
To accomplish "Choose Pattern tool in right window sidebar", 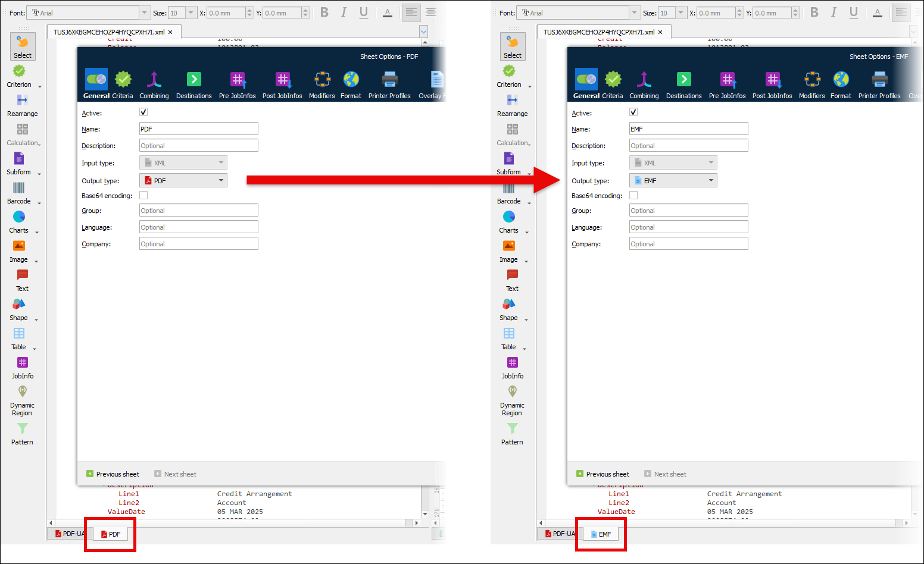I will click(512, 434).
